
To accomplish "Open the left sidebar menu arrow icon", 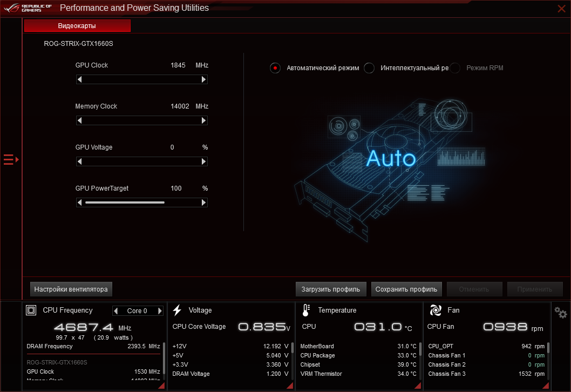I will click(x=11, y=160).
